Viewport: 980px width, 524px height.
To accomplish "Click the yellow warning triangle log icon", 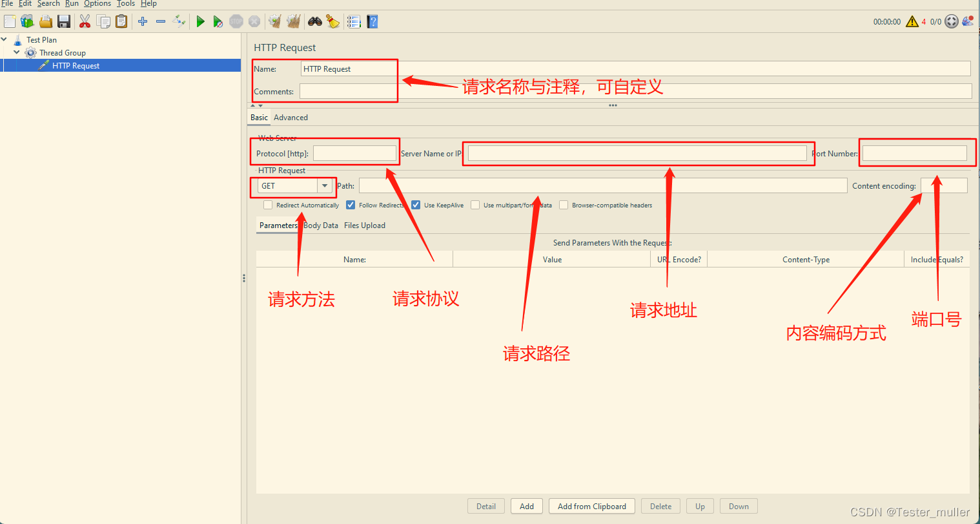I will [912, 21].
